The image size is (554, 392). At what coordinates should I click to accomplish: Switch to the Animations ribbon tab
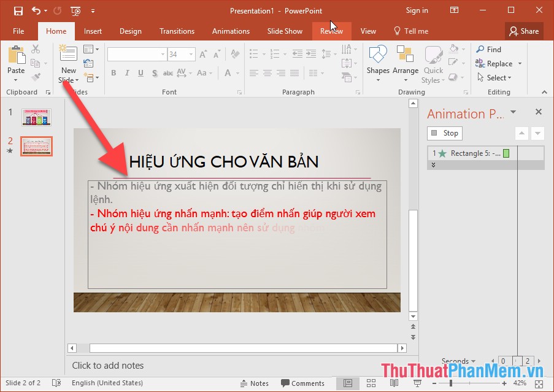(231, 31)
